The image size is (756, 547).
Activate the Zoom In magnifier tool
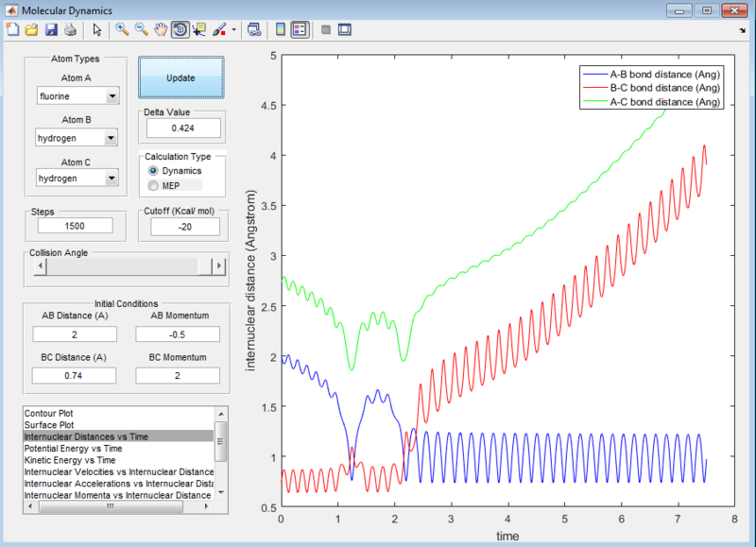coord(122,30)
